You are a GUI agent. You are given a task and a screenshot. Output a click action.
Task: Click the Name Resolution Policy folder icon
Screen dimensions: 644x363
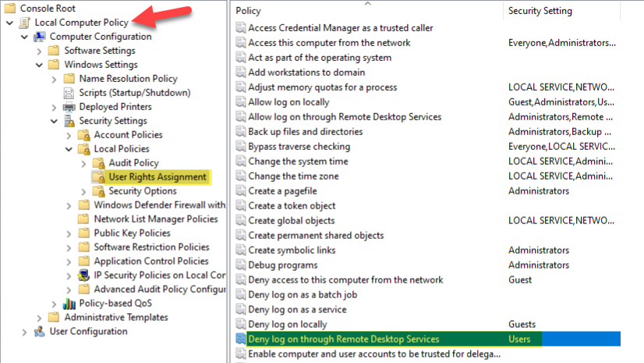pyautogui.click(x=69, y=79)
